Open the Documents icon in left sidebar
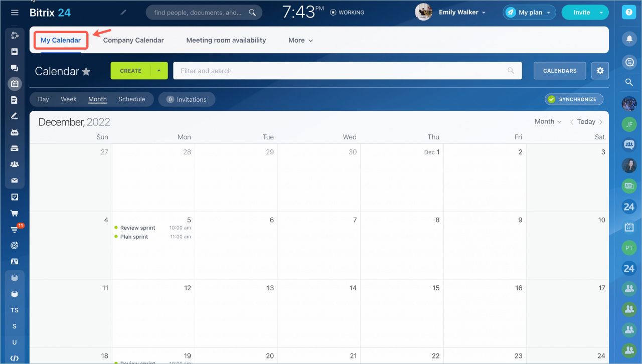This screenshot has width=642, height=364. pos(15,100)
